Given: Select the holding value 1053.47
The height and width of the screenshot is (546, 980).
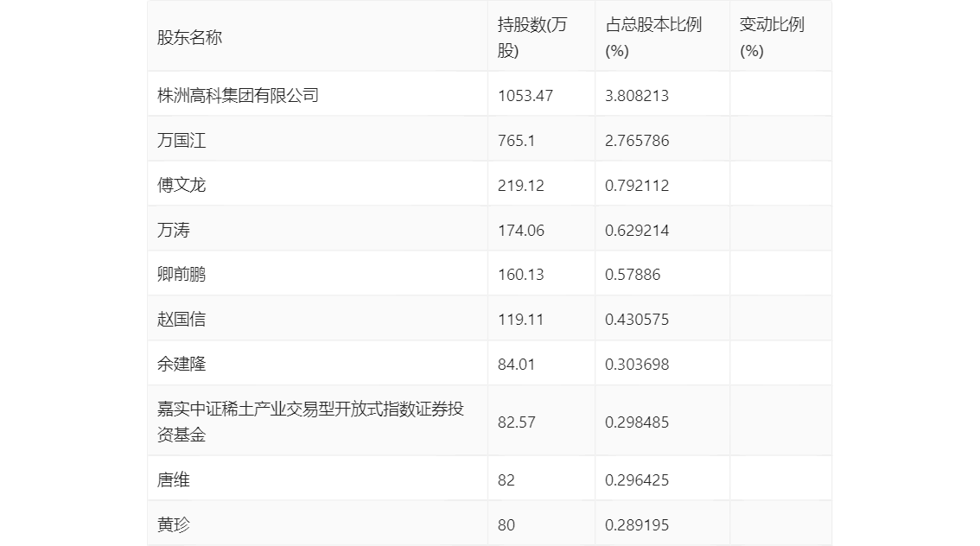Looking at the screenshot, I should [x=525, y=96].
